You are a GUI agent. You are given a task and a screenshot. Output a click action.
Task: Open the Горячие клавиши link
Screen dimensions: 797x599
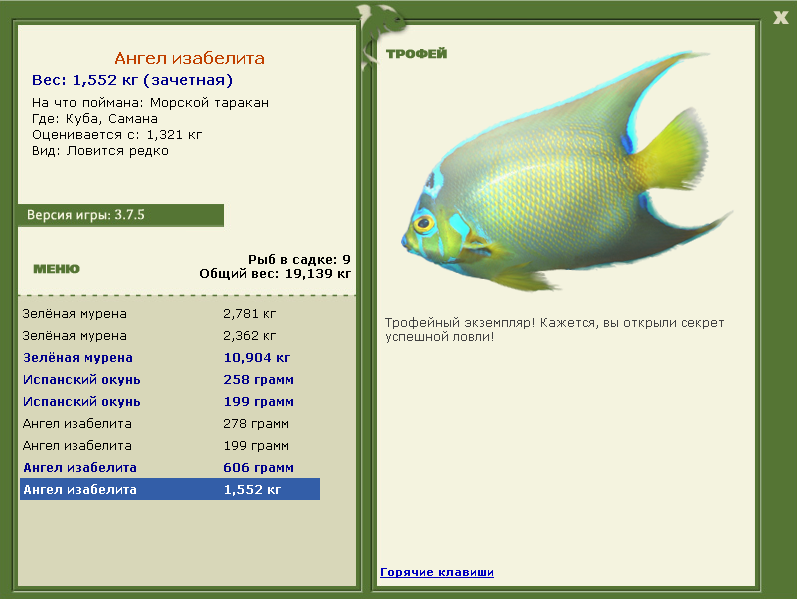[437, 572]
